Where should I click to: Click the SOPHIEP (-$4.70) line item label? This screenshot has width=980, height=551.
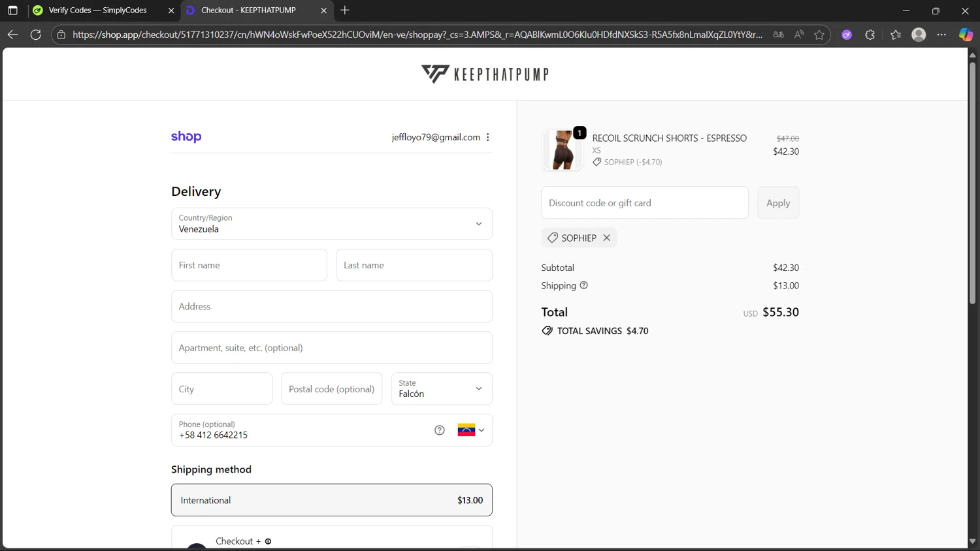633,162
